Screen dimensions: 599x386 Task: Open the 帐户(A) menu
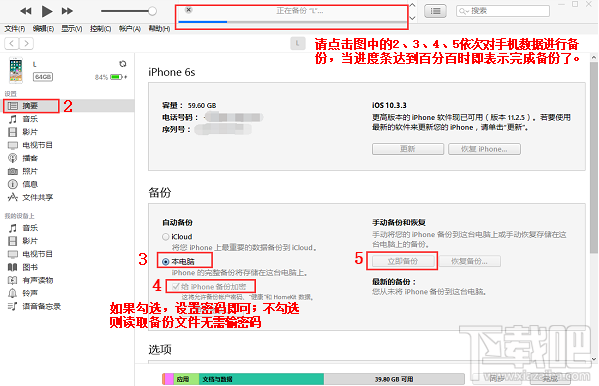(x=130, y=29)
